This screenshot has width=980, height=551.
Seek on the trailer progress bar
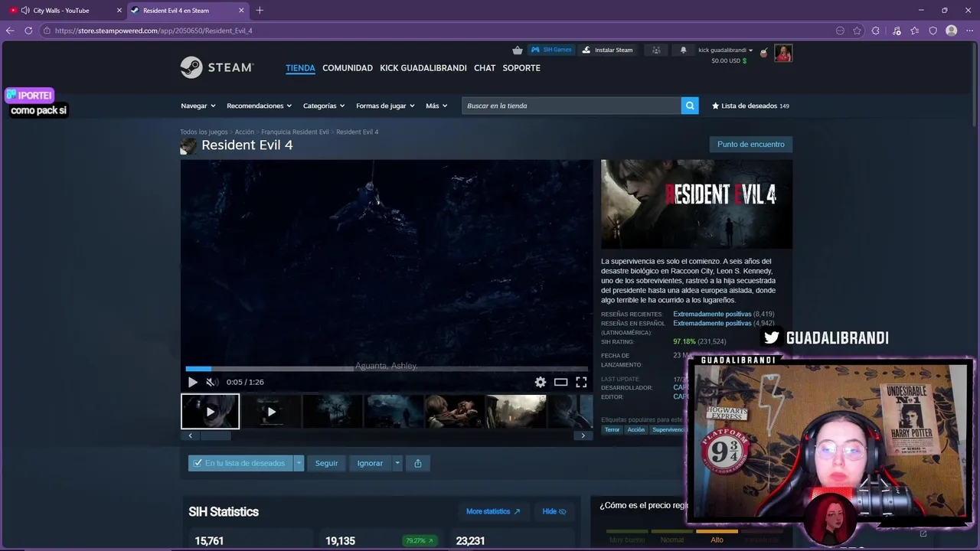click(x=387, y=369)
